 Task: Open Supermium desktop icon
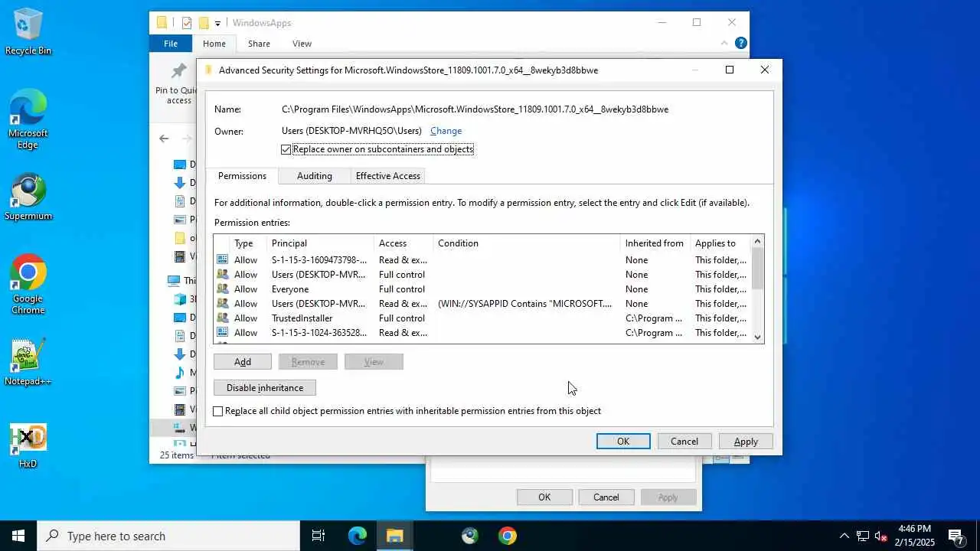pyautogui.click(x=28, y=197)
